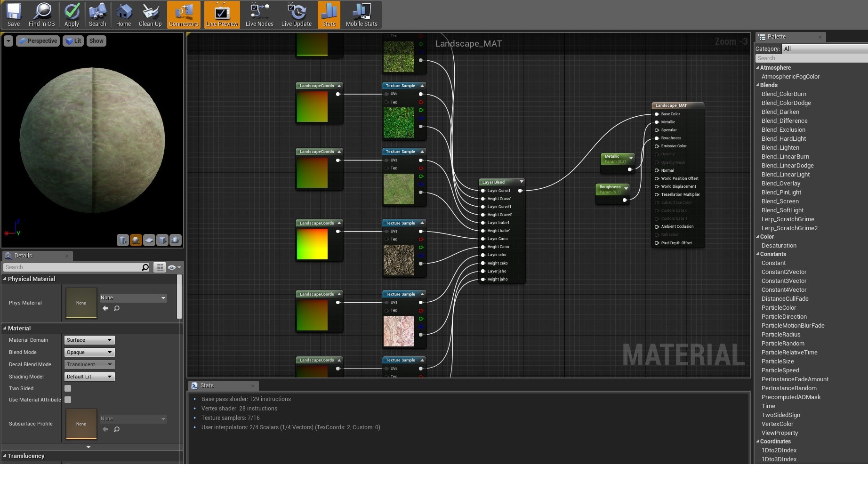Toggle Live Nodes in the toolbar
This screenshot has height=482, width=868.
(259, 15)
